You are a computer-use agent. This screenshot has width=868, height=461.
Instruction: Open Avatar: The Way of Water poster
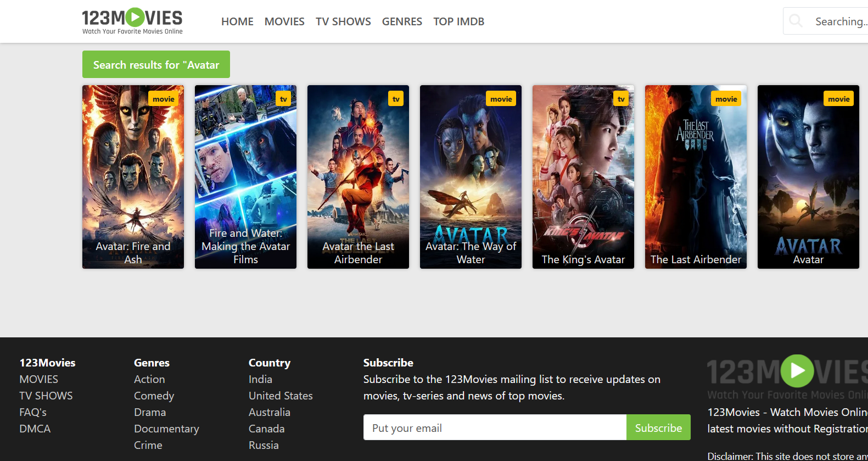[471, 176]
